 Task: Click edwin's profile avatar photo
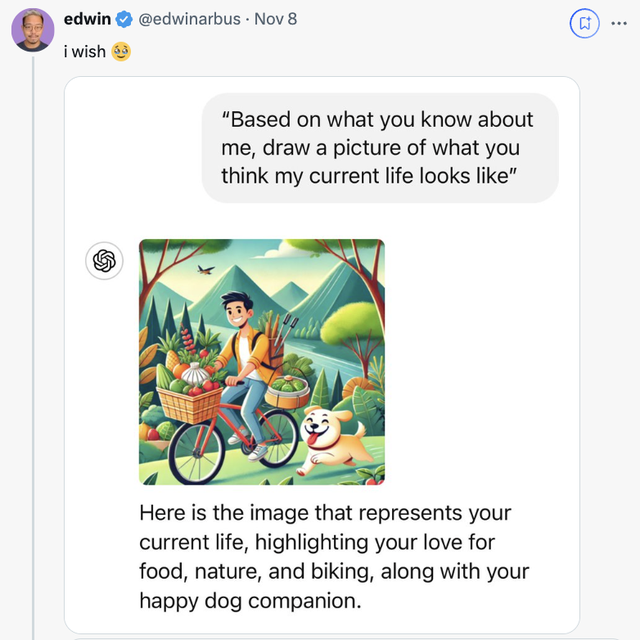32,30
